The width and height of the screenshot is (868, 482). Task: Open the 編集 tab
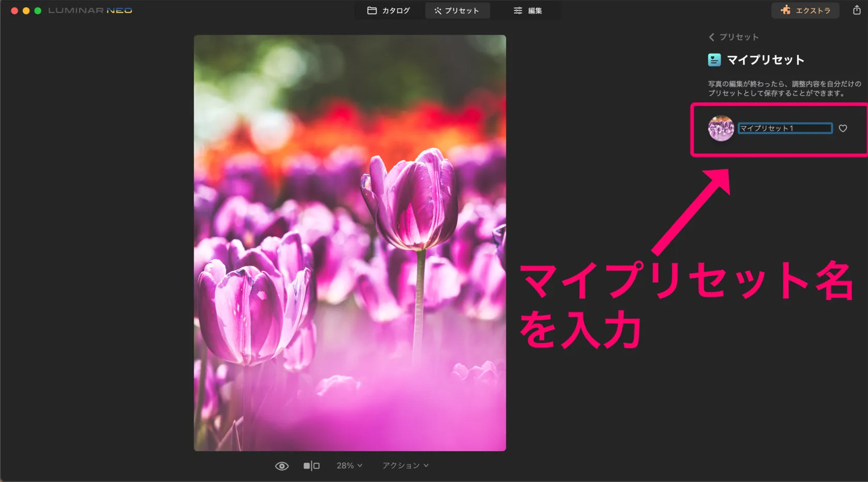tap(528, 10)
